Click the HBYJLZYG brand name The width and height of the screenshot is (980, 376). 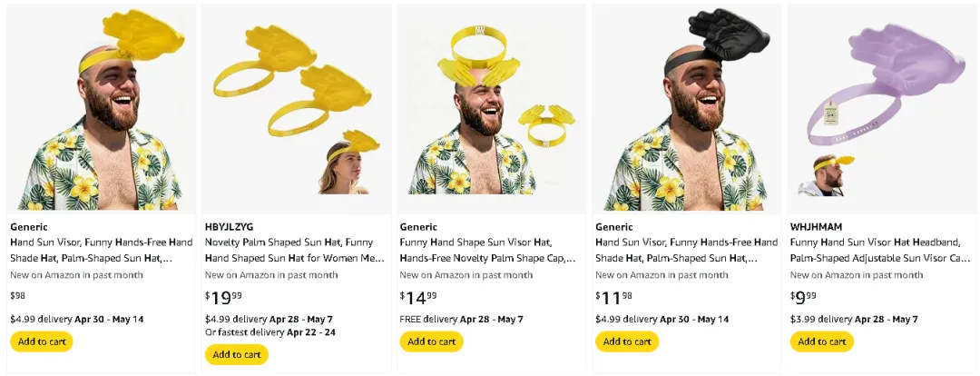[x=230, y=227]
